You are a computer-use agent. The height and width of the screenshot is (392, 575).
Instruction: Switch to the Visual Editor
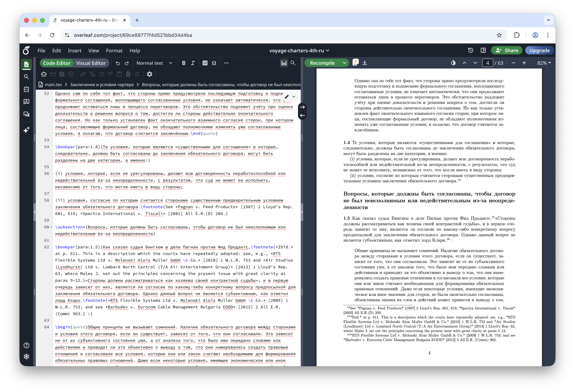click(91, 63)
